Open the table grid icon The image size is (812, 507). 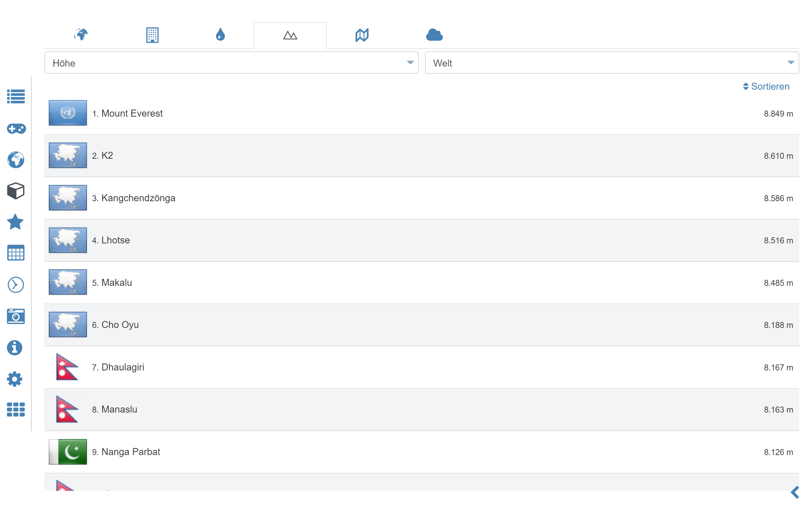[x=16, y=253]
